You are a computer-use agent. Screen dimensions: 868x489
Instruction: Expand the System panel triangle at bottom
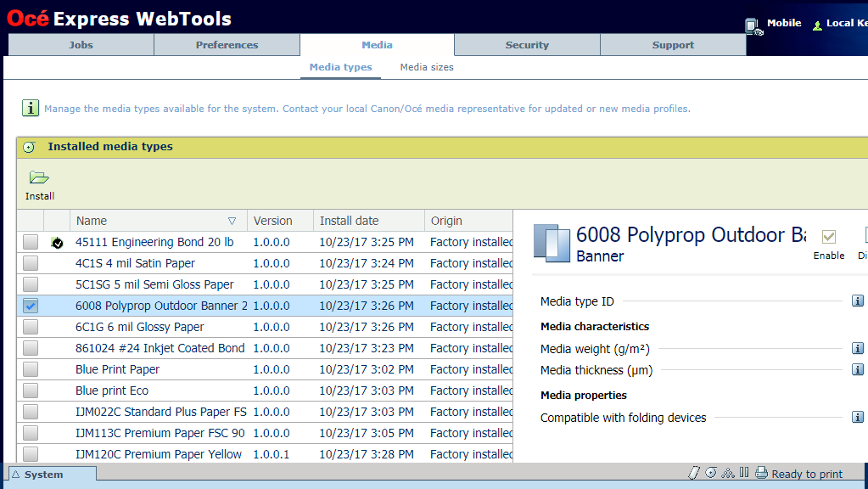(16, 474)
